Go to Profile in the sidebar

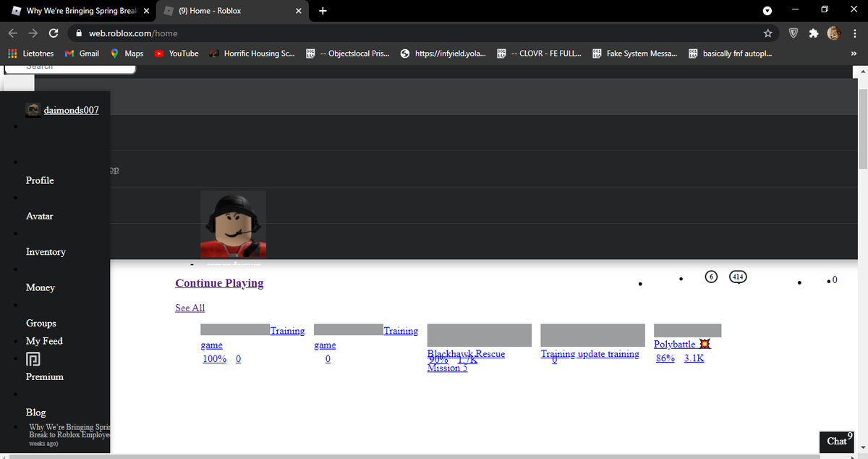pos(40,180)
